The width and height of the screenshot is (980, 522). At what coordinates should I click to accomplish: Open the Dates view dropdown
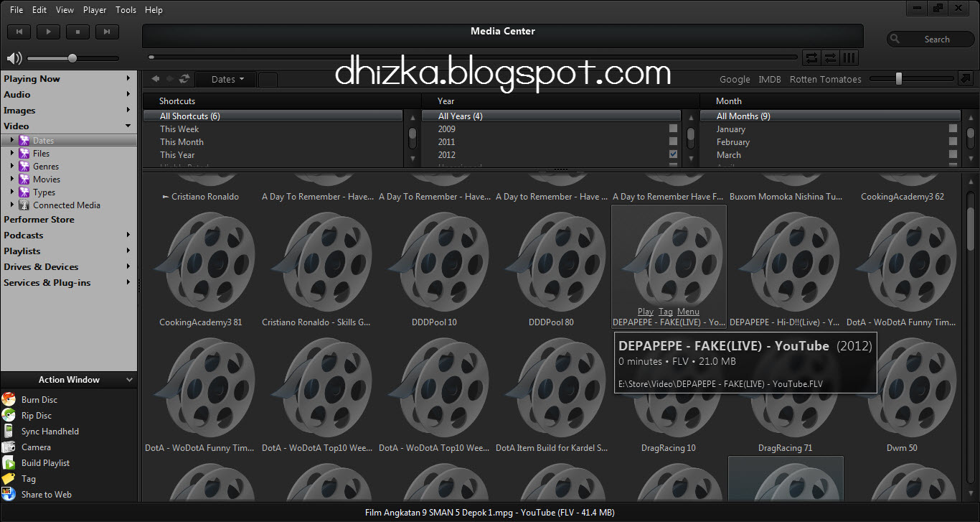click(225, 79)
